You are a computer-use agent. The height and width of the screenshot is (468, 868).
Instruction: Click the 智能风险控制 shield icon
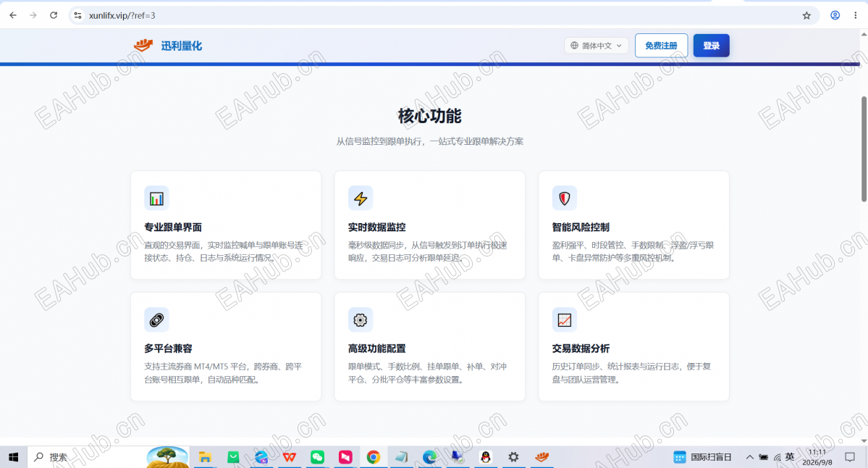[x=564, y=199]
